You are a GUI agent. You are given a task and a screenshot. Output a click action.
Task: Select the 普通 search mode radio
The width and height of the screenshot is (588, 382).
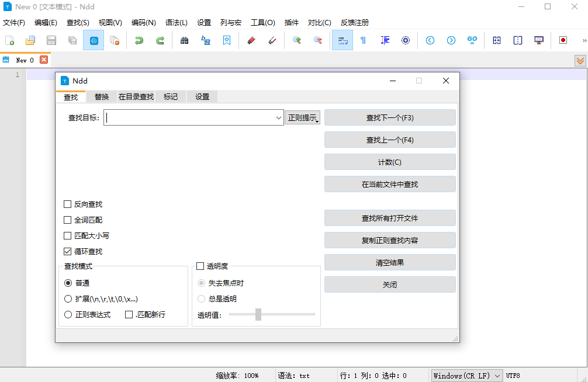[x=68, y=283]
